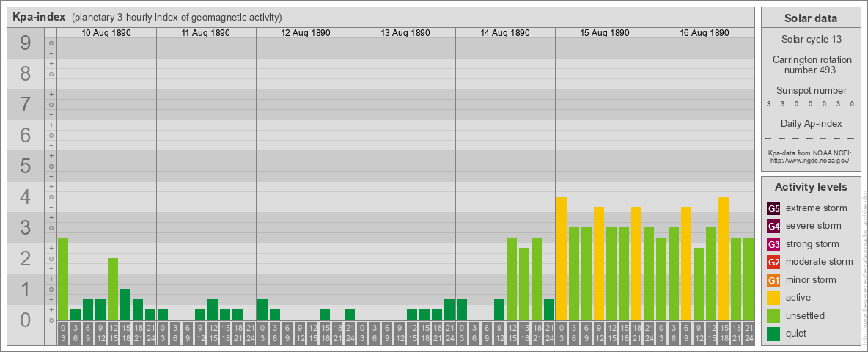Screen dimensions: 868x352
Task: Click the yellow 6-9h bar on 16 Aug
Action: (x=686, y=263)
